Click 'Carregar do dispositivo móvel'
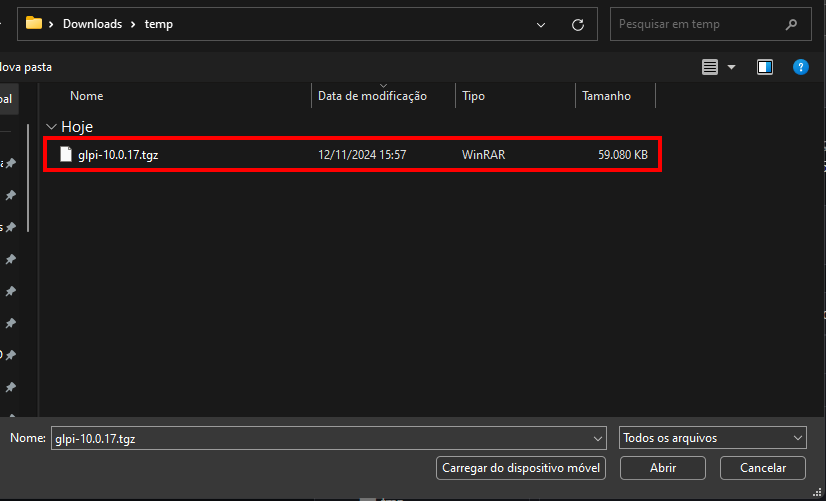Viewport: 826px width, 501px height. [x=521, y=468]
